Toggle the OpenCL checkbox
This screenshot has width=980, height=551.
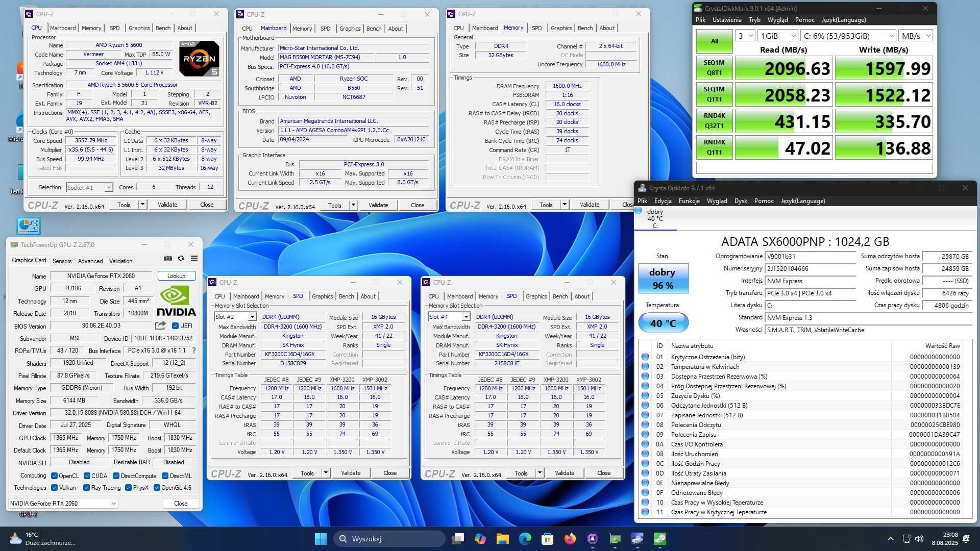click(x=54, y=475)
